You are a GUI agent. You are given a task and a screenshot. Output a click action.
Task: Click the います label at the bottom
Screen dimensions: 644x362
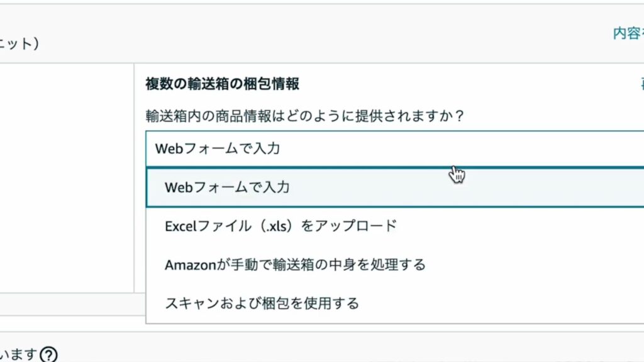[18, 355]
